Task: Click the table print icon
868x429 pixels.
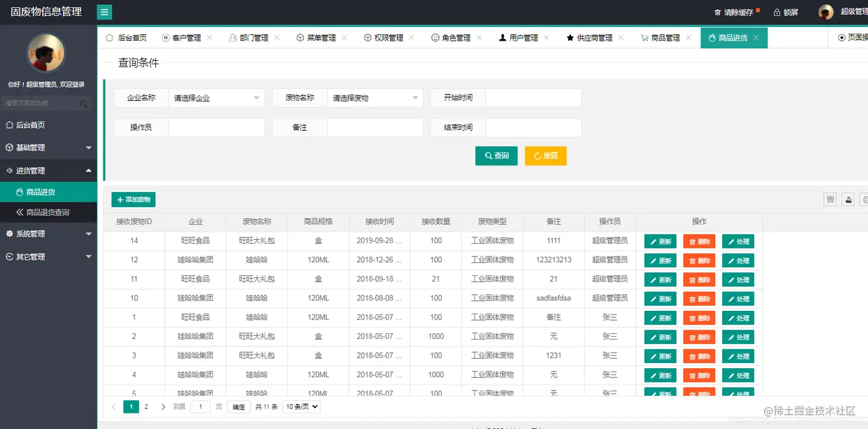Action: click(x=865, y=199)
